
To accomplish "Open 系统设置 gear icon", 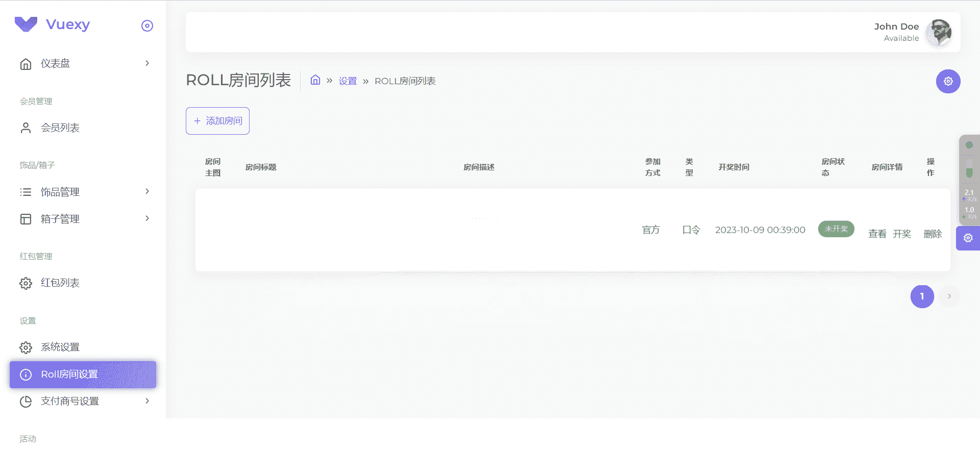I will [x=26, y=347].
